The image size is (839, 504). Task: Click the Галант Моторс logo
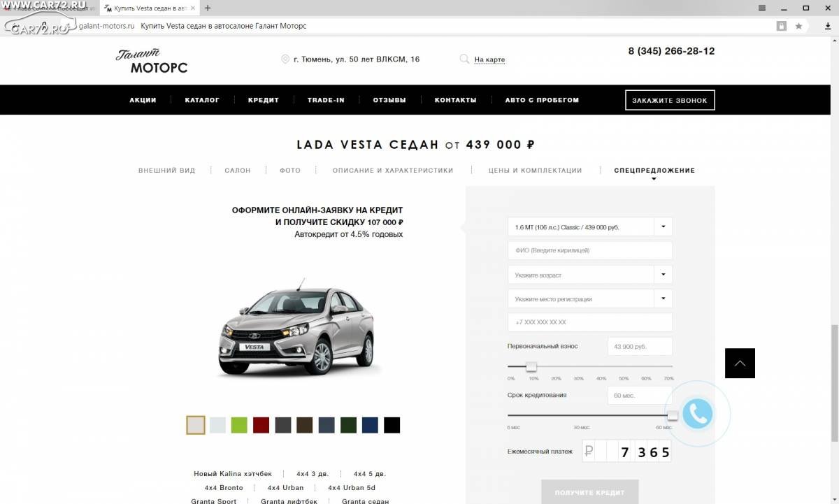[x=152, y=61]
